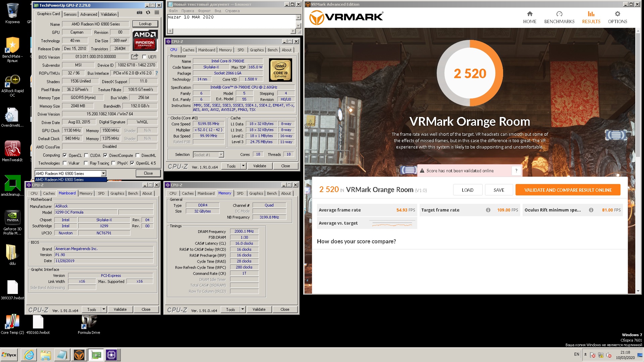The height and width of the screenshot is (362, 644).
Task: Open ddu folder on desktop
Action: tap(12, 255)
